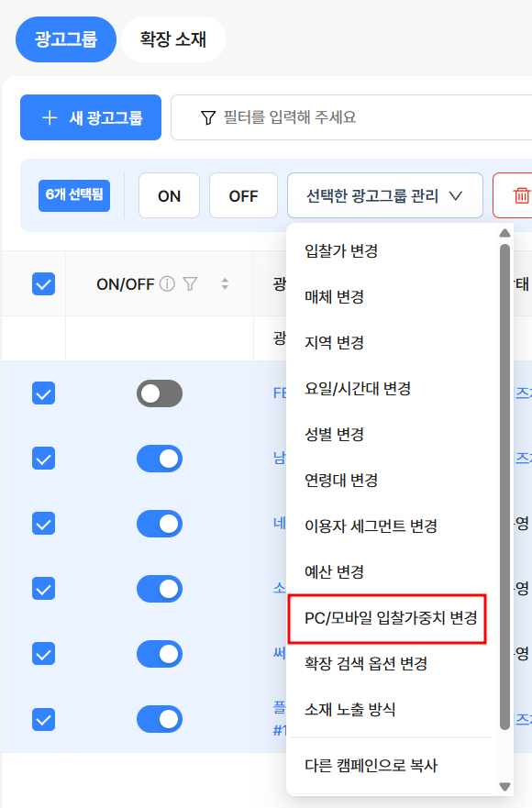Screen dimensions: 532x808
Task: Uncheck the last row's checkbox
Action: [43, 719]
